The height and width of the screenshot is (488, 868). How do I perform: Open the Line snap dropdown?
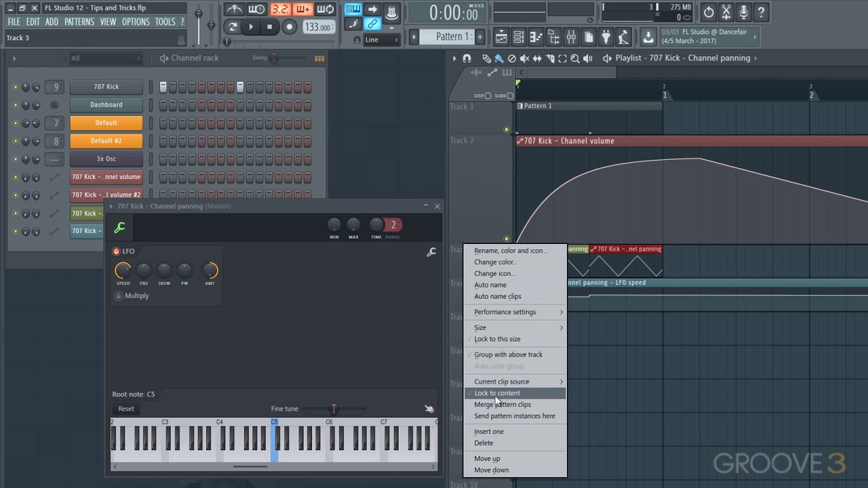coord(382,40)
